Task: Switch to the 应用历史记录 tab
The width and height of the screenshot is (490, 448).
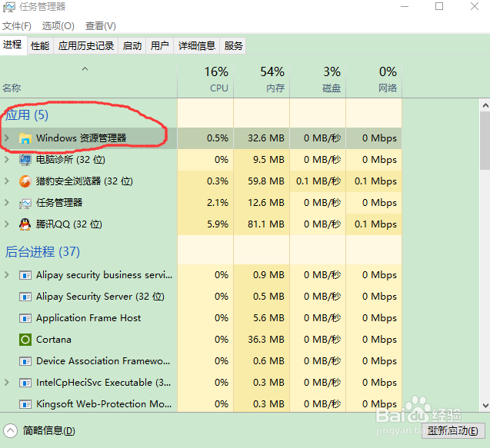Action: [86, 46]
